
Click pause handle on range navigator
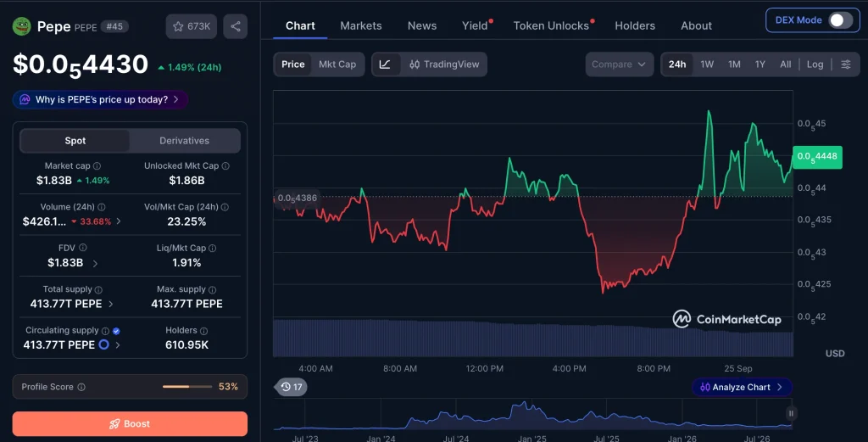(x=791, y=413)
